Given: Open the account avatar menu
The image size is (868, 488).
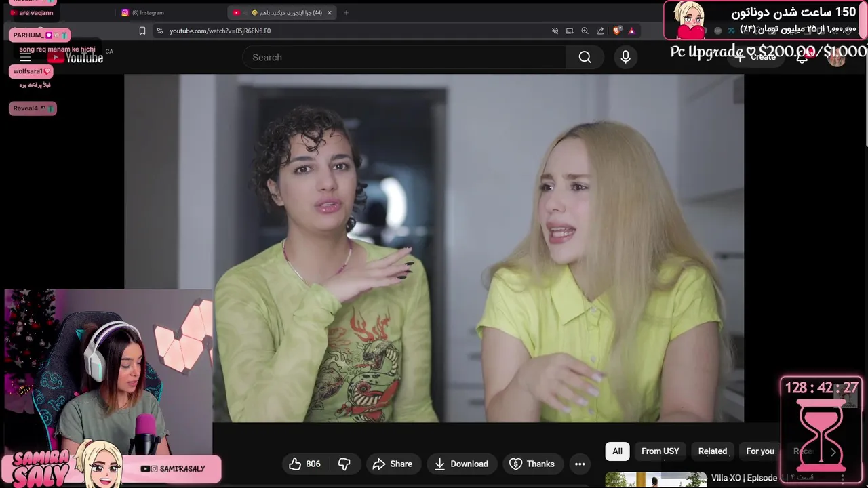Looking at the screenshot, I should [x=837, y=57].
